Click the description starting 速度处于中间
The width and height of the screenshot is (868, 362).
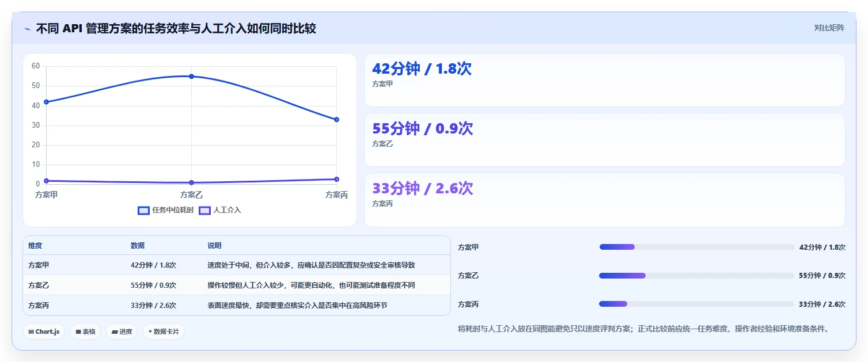click(x=311, y=265)
